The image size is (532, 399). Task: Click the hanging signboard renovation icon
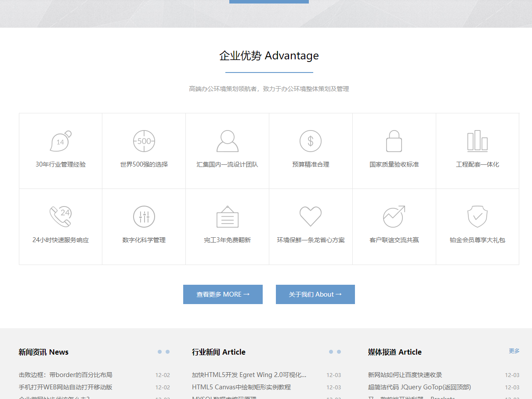point(228,217)
